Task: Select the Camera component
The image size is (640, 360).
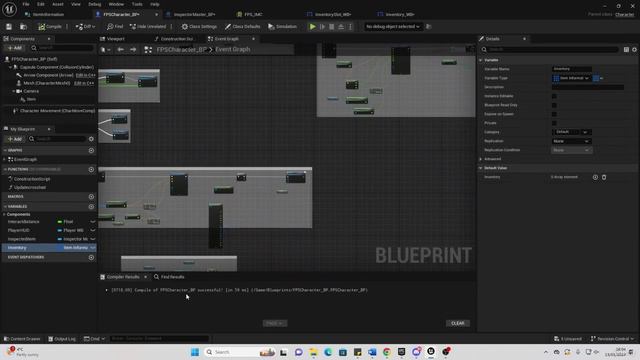Action: [31, 91]
